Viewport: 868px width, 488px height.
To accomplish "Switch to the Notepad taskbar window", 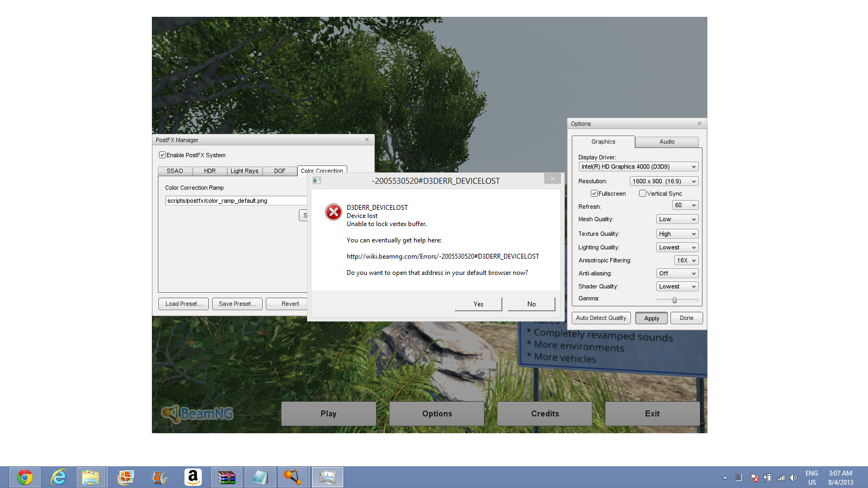I will [260, 477].
